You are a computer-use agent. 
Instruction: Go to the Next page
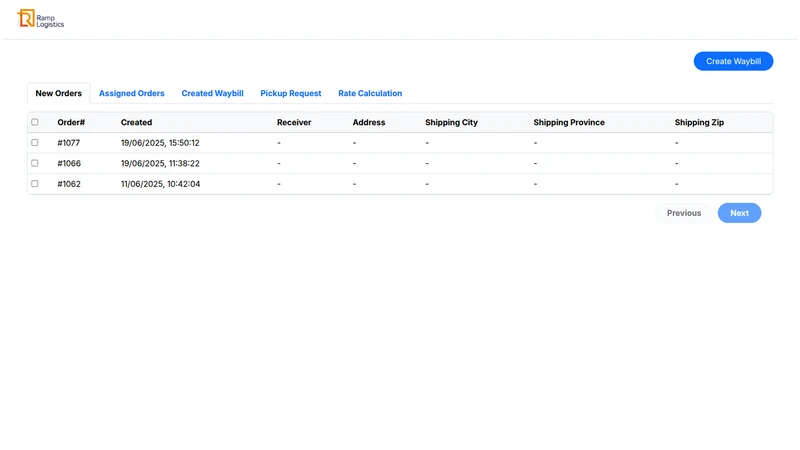click(x=739, y=213)
